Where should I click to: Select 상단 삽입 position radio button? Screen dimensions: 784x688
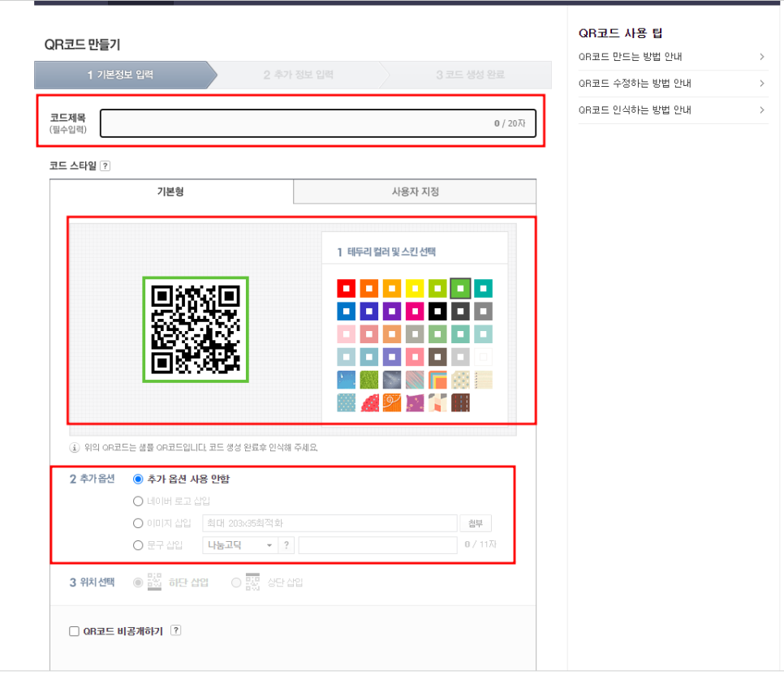tap(236, 583)
